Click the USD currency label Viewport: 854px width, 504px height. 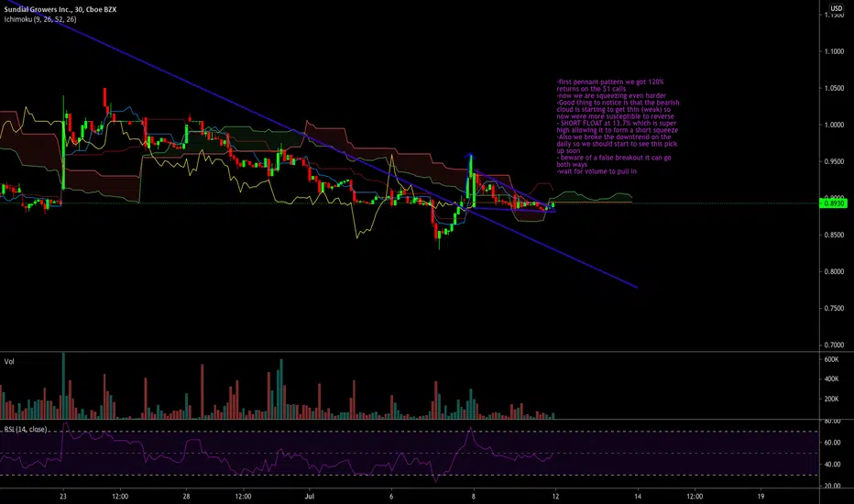point(837,7)
